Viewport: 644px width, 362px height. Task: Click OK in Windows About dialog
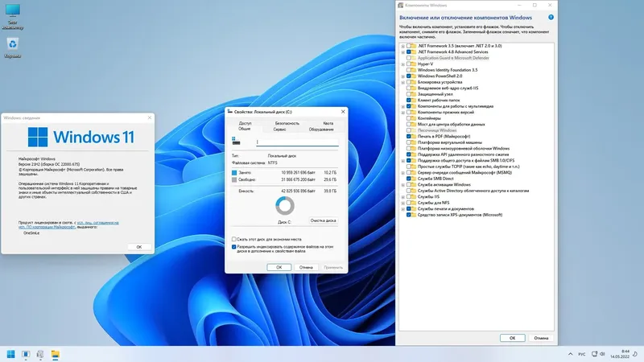pos(138,247)
